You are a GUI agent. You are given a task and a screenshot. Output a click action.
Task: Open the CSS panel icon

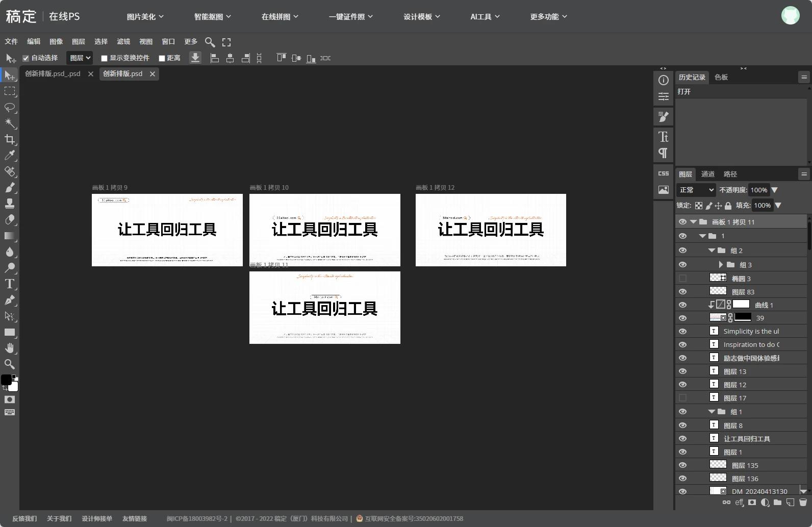click(x=663, y=173)
